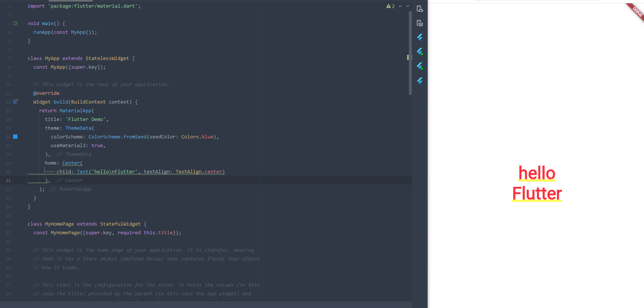Screen dimensions: 644x308
Task: Click the yellow warning mark on the scrollbar stripe
Action: coord(408,57)
